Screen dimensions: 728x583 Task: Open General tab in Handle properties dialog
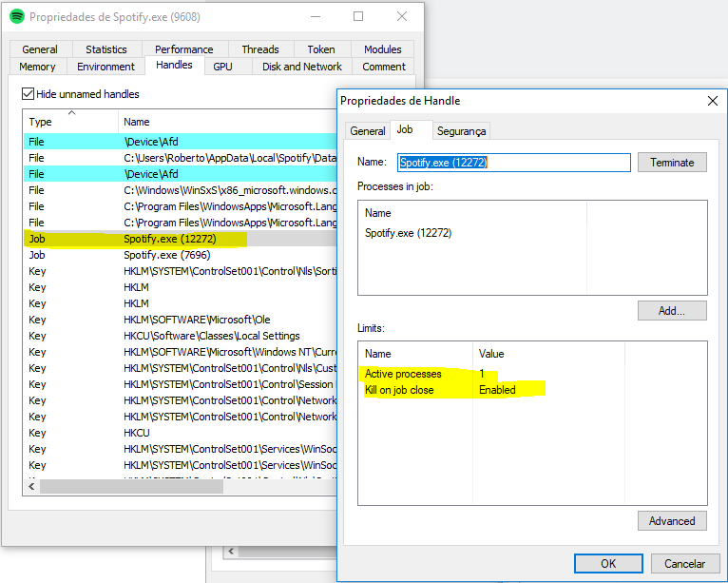[x=368, y=131]
